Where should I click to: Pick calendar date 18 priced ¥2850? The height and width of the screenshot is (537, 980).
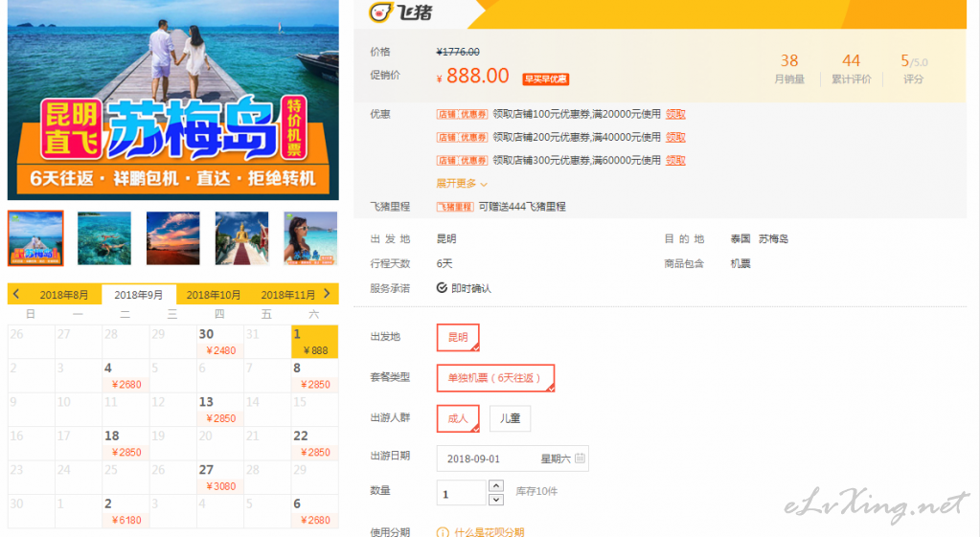point(125,443)
